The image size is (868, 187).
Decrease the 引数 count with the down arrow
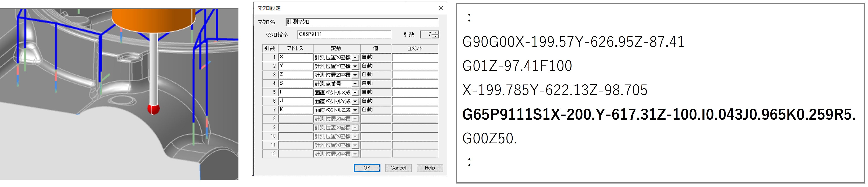click(436, 36)
